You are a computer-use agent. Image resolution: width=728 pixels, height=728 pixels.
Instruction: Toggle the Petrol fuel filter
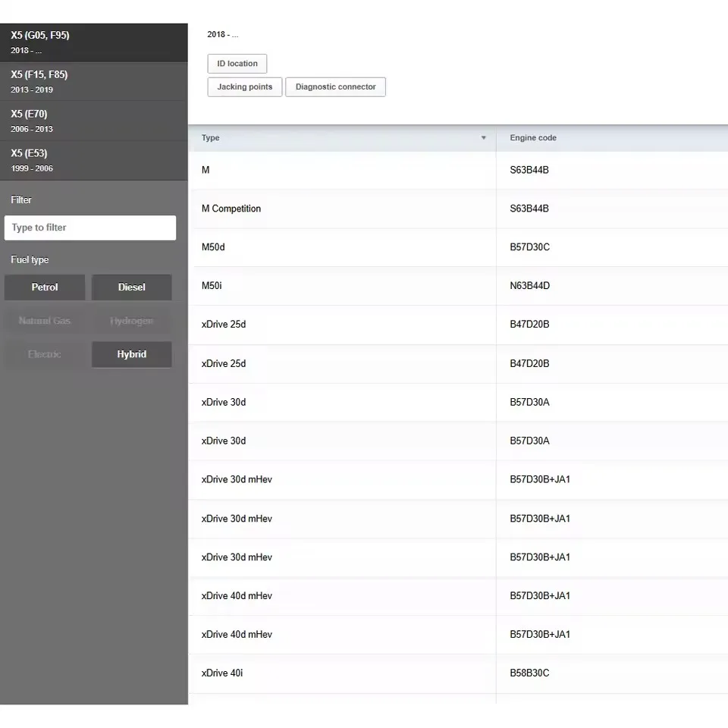(x=45, y=287)
